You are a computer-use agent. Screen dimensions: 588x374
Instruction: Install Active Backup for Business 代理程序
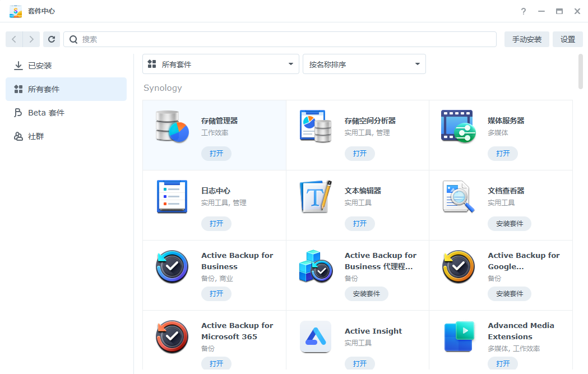point(367,294)
